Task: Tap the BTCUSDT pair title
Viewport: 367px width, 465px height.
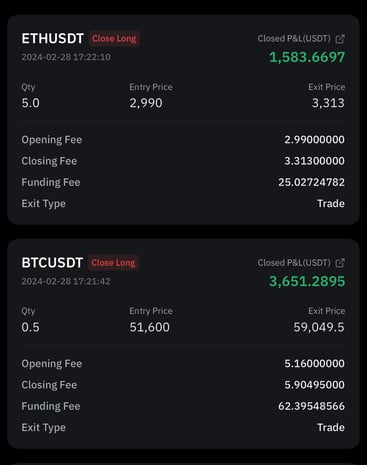Action: coord(52,263)
